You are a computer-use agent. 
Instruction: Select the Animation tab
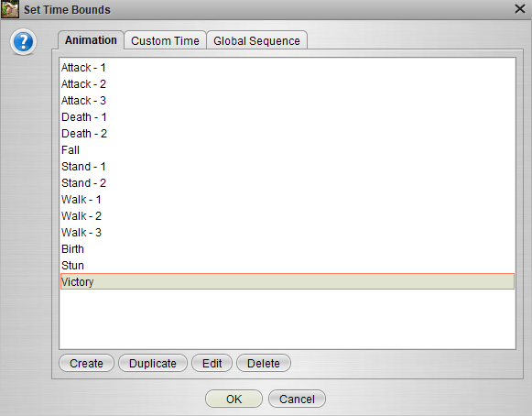click(x=91, y=40)
